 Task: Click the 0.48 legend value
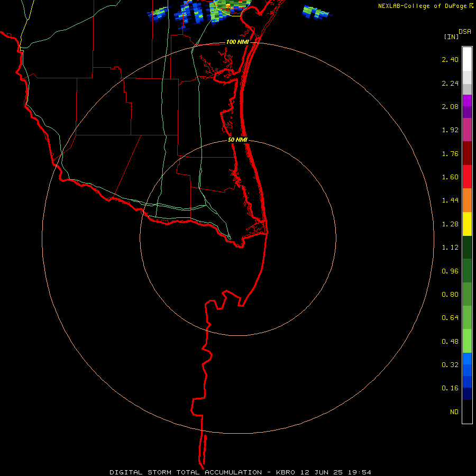click(450, 342)
